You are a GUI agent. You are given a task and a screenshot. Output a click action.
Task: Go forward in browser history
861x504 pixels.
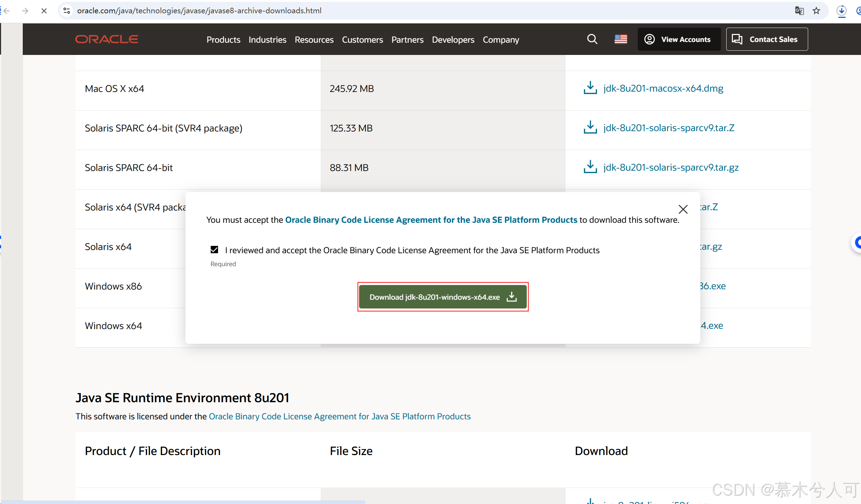pyautogui.click(x=25, y=11)
